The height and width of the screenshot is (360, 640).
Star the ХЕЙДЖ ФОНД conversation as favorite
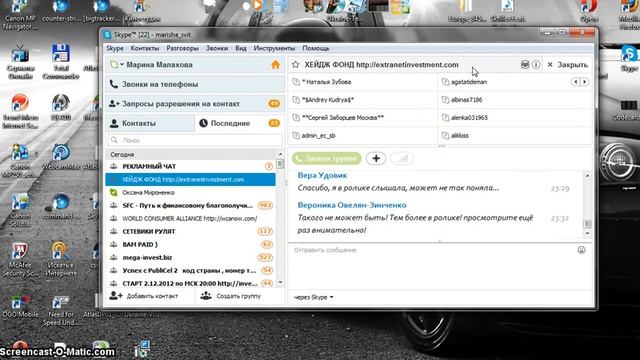point(296,64)
